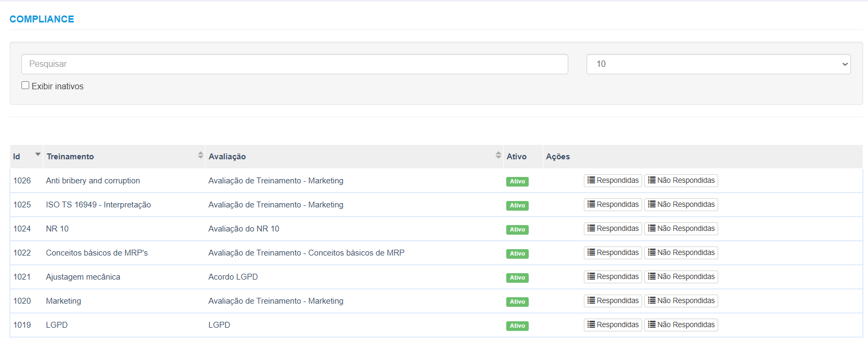Image resolution: width=868 pixels, height=340 pixels.
Task: Click list icon in Não Respondidas for NR 10
Action: [652, 228]
